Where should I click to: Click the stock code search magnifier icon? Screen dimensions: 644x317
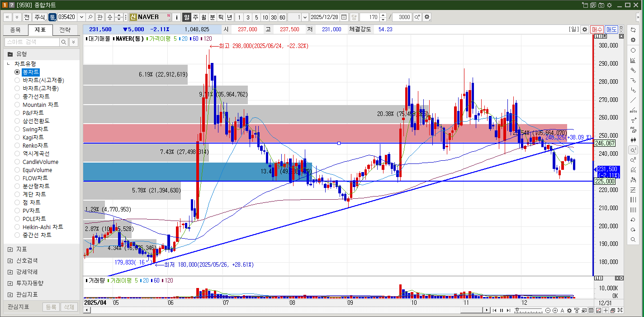[x=90, y=17]
